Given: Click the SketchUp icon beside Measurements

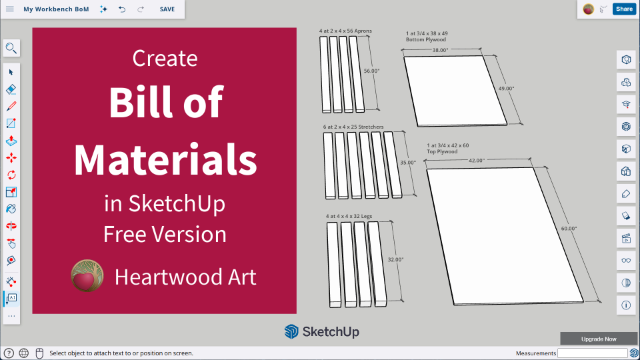Looking at the screenshot, I should 634,353.
